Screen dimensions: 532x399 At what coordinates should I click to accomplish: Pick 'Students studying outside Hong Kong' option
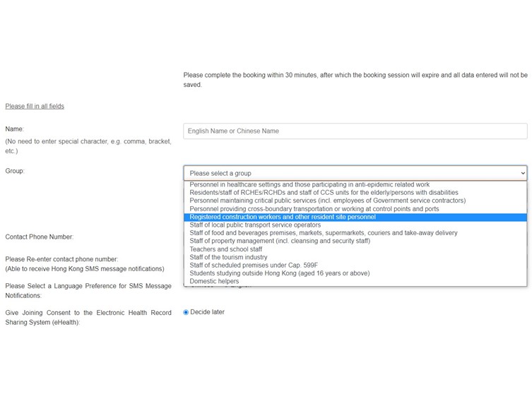[x=355, y=273]
